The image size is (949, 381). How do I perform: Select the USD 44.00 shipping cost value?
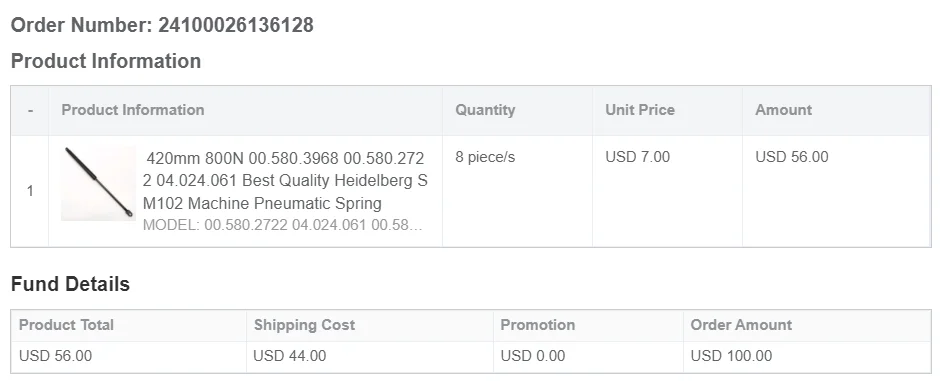pyautogui.click(x=289, y=356)
